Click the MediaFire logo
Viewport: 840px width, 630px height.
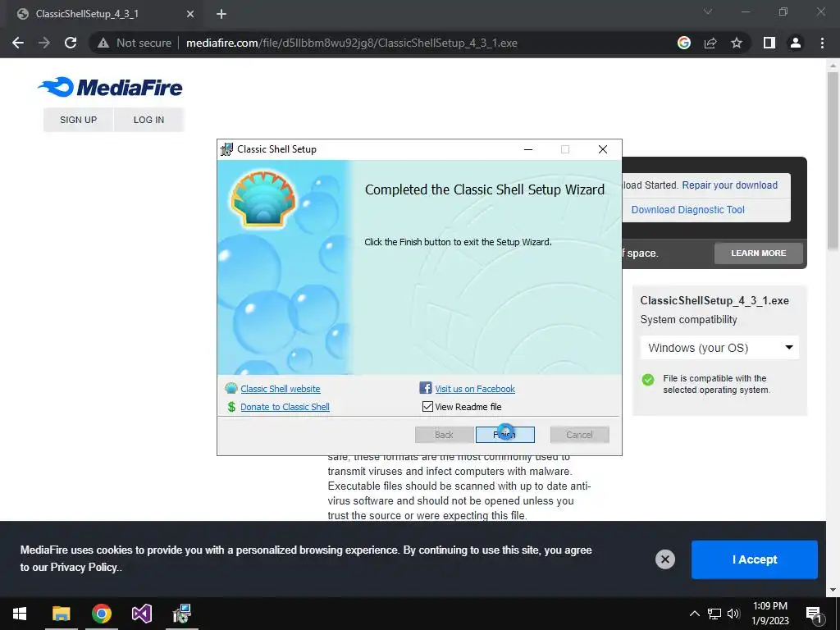pyautogui.click(x=111, y=87)
